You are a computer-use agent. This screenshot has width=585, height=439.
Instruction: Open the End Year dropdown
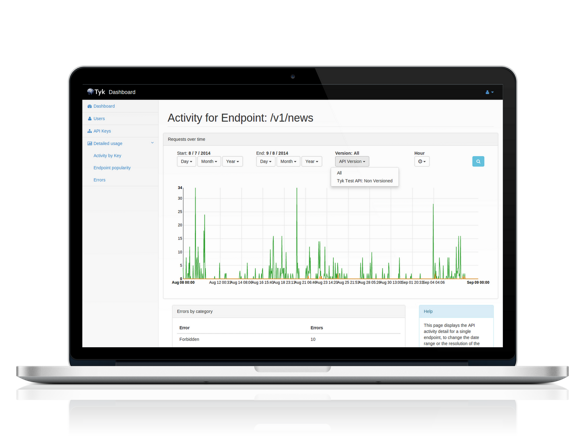click(312, 162)
